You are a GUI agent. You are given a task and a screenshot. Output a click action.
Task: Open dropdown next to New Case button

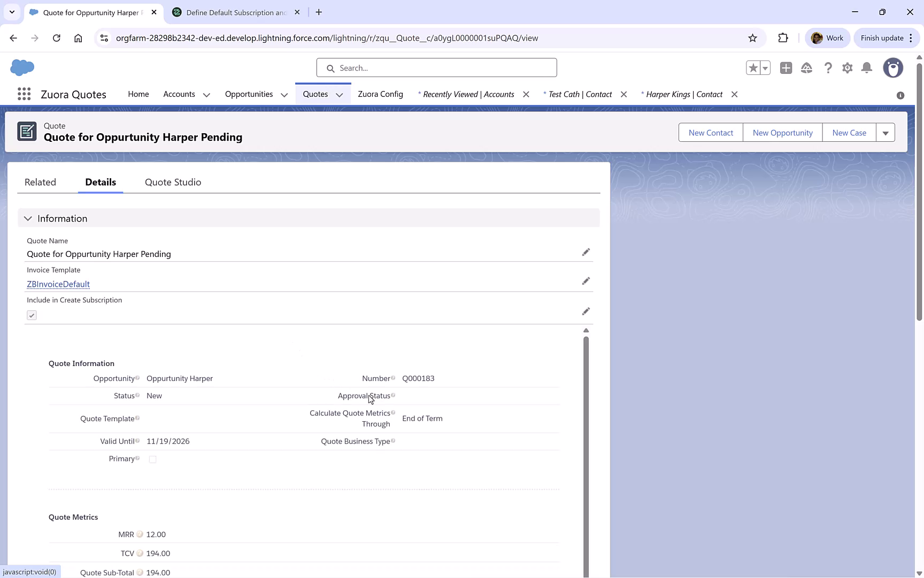(x=885, y=132)
